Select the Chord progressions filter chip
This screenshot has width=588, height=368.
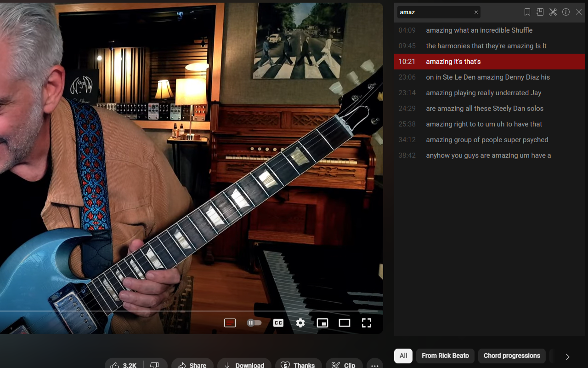[512, 356]
